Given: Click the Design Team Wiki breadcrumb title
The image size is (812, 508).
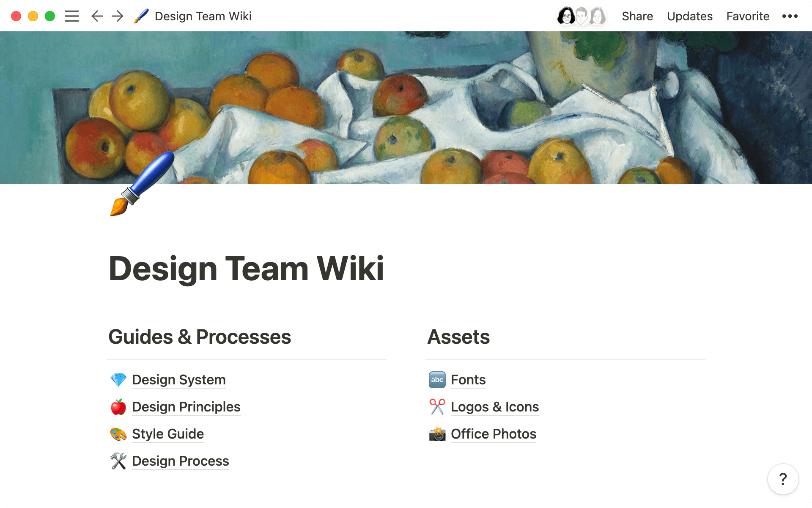Looking at the screenshot, I should pos(203,16).
